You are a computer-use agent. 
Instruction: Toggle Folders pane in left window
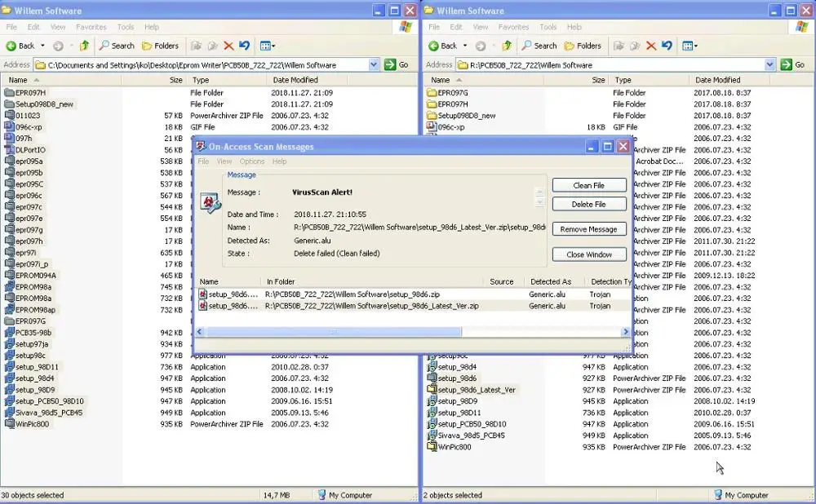point(160,46)
